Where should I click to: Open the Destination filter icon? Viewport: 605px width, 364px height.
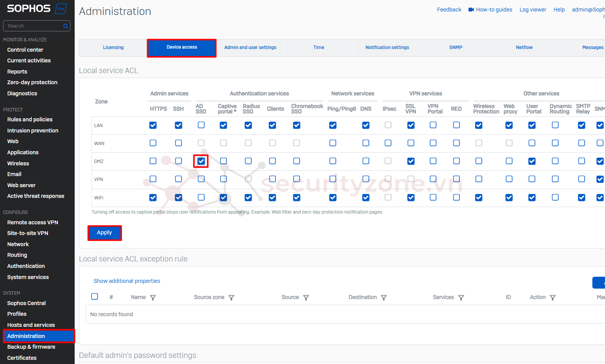[x=384, y=297]
